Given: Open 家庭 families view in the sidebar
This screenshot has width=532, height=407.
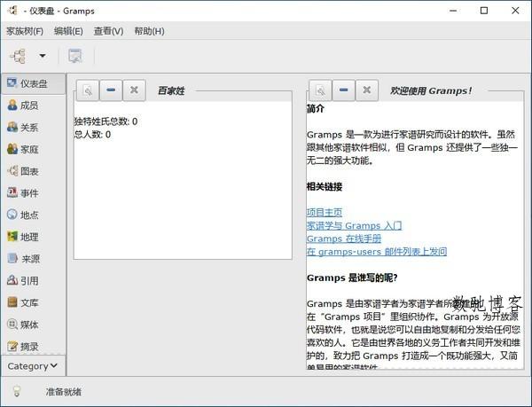Looking at the screenshot, I should pos(33,149).
